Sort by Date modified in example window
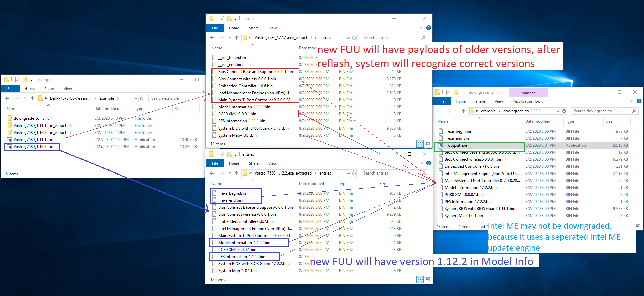The height and width of the screenshot is (296, 644). pyautogui.click(x=107, y=109)
